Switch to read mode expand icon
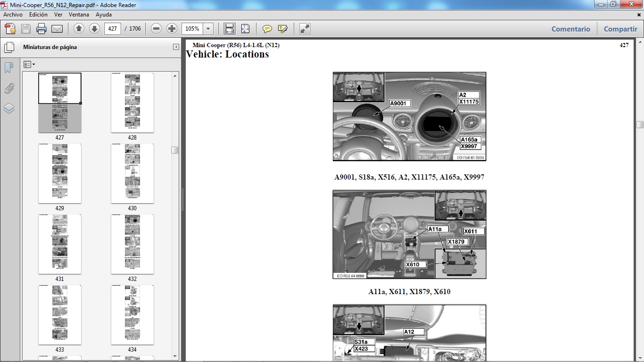The height and width of the screenshot is (362, 644). (305, 29)
